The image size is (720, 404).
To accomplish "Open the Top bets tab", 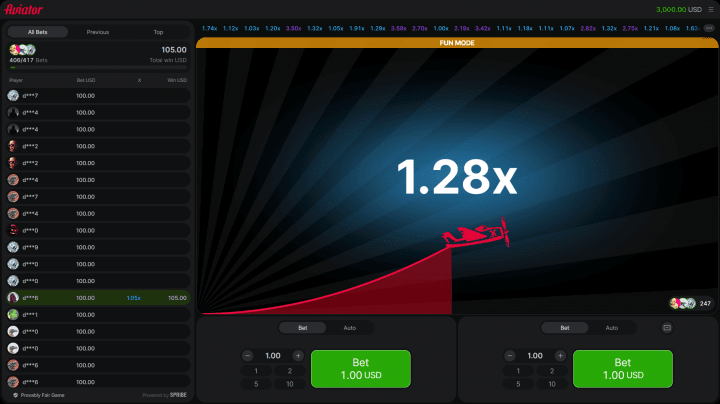I will [158, 32].
